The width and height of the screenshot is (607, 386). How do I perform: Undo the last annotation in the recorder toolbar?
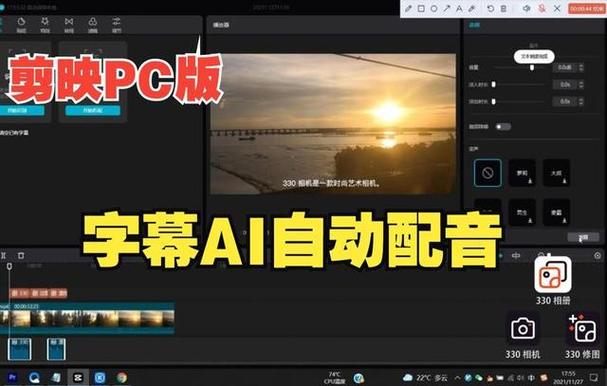click(x=490, y=8)
